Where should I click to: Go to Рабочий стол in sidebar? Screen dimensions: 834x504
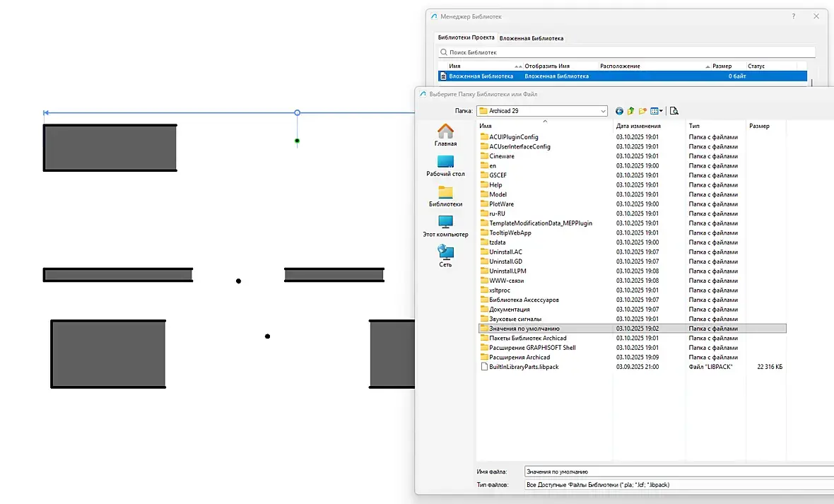[x=446, y=165]
